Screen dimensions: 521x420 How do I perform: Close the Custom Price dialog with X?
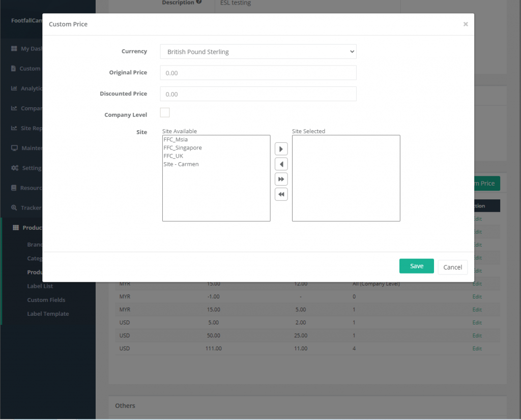click(465, 24)
